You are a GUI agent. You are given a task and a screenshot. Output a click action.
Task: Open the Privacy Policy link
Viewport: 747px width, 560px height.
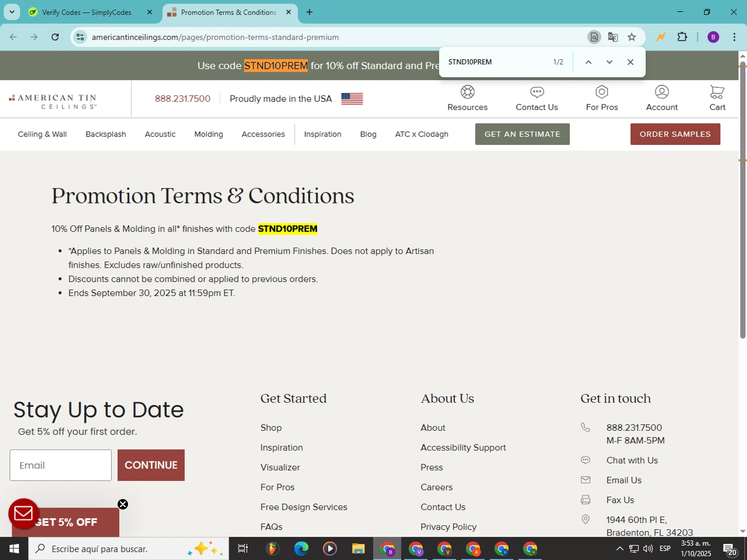tap(448, 527)
